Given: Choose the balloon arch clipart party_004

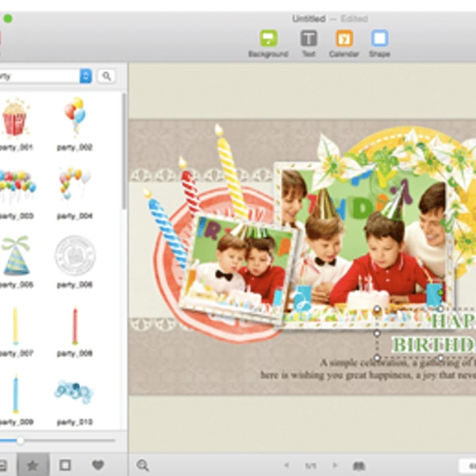Looking at the screenshot, I should pyautogui.click(x=74, y=183).
